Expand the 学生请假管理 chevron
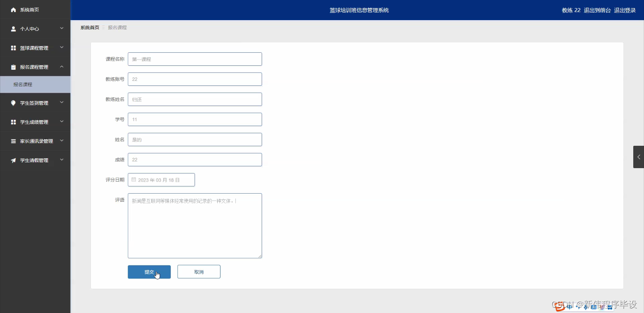Screen dimensions: 644x313 [62, 160]
